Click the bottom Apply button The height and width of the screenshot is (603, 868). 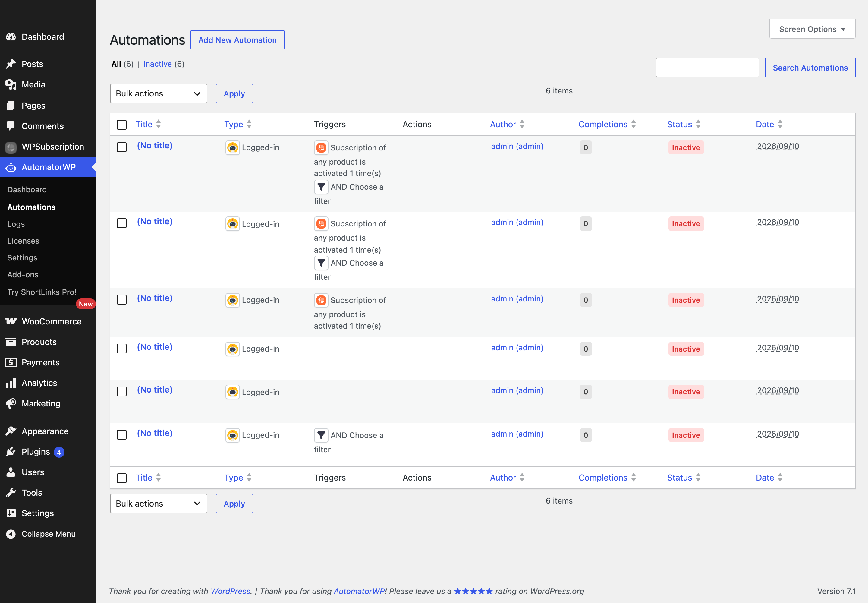coord(234,504)
